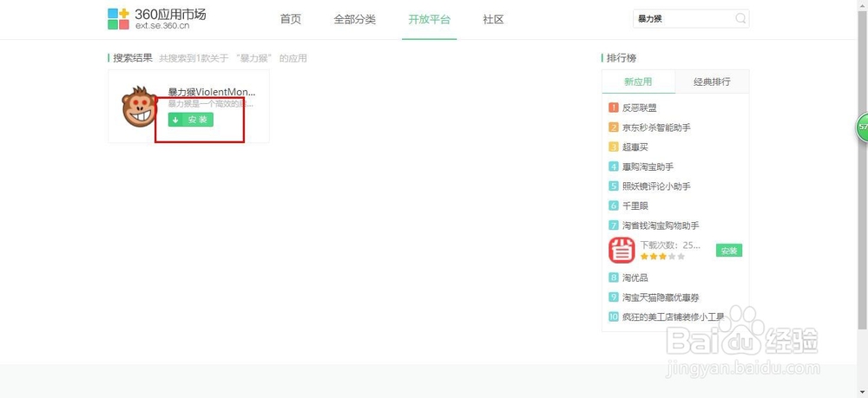868x398 pixels.
Task: Open ranking item 京东秒杀智能助手
Action: click(x=656, y=127)
